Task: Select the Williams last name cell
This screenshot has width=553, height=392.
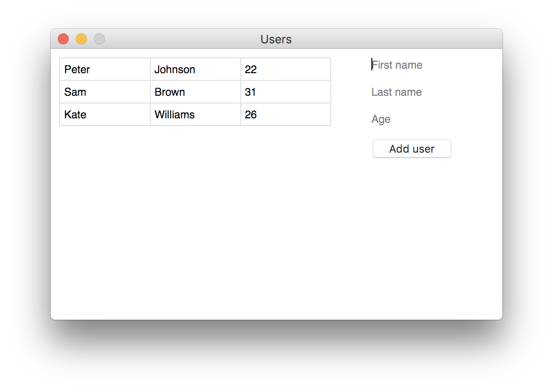Action: pos(195,115)
